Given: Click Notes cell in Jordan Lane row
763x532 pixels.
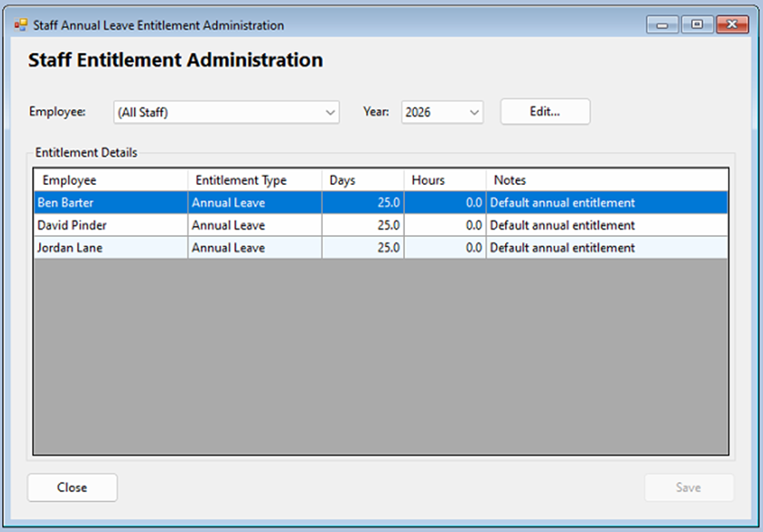Looking at the screenshot, I should (607, 248).
